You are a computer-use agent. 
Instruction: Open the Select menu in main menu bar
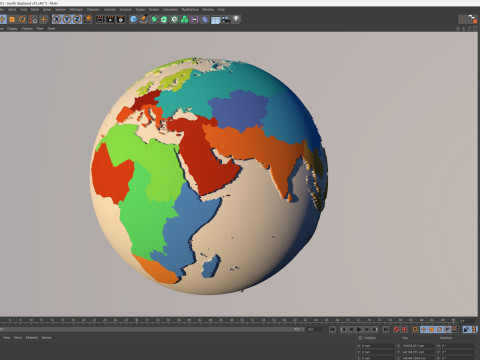coord(12,9)
